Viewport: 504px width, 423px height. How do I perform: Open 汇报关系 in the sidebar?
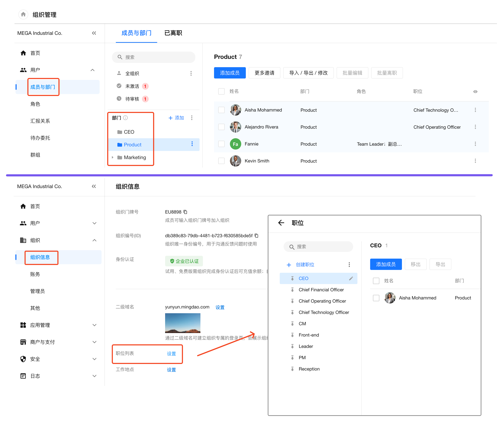point(40,121)
